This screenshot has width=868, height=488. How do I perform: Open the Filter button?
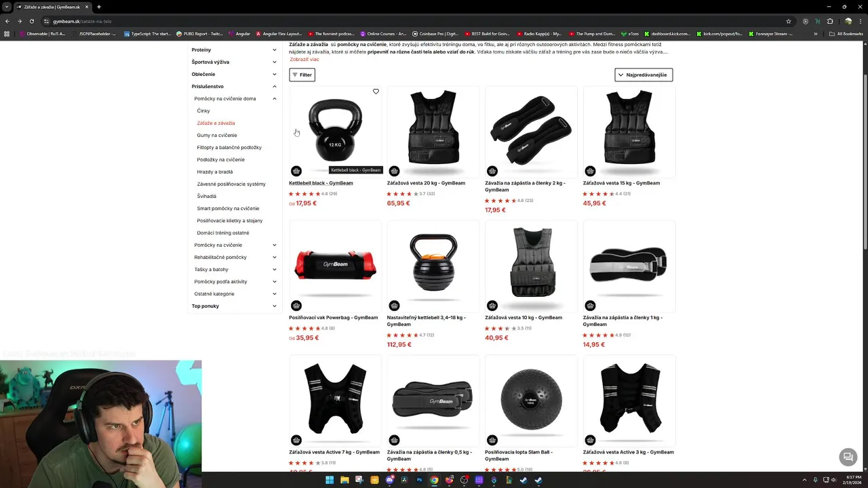[x=302, y=75]
